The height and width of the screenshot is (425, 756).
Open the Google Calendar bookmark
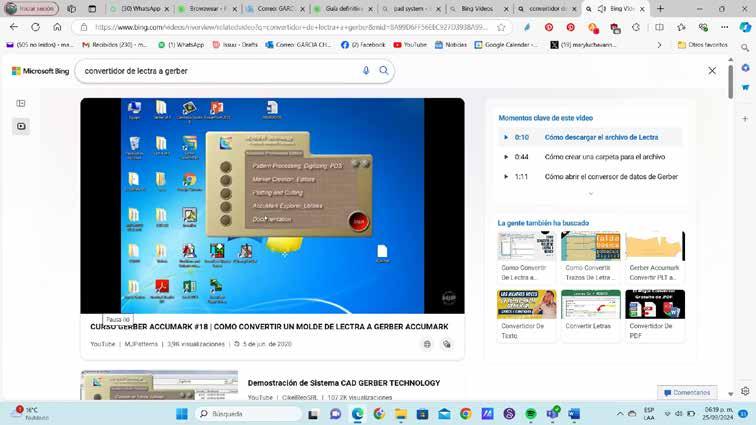click(506, 45)
